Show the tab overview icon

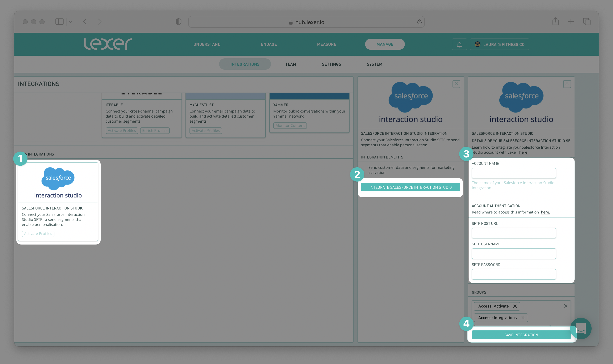pos(587,22)
